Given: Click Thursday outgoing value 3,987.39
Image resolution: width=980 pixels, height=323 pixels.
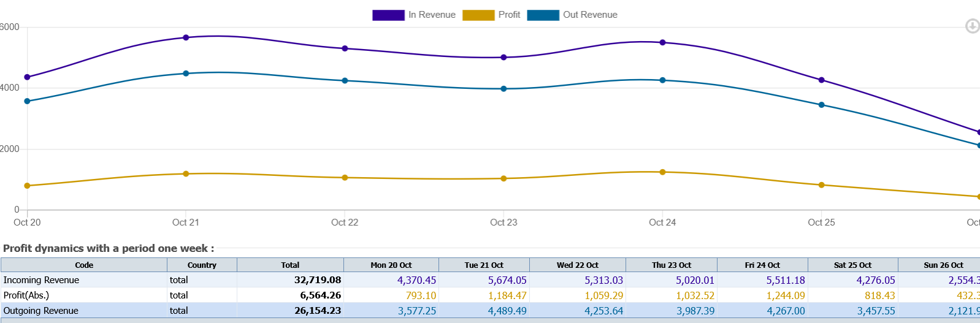Looking at the screenshot, I should (695, 311).
